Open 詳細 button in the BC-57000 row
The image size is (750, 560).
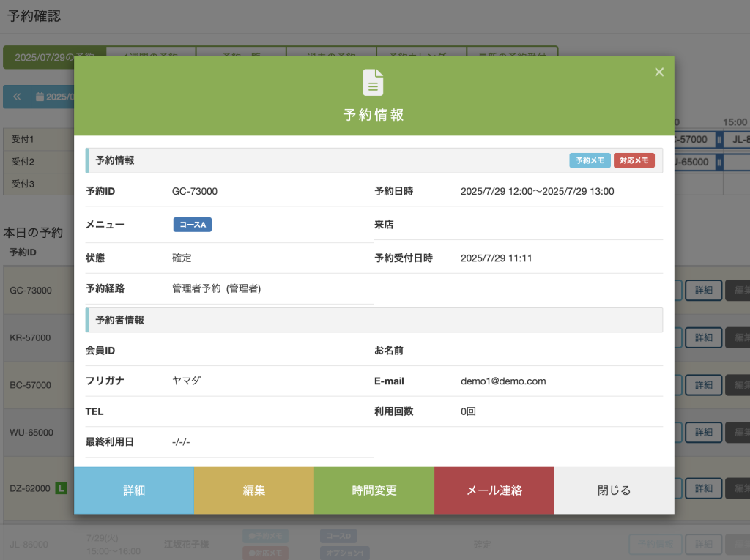coord(704,385)
